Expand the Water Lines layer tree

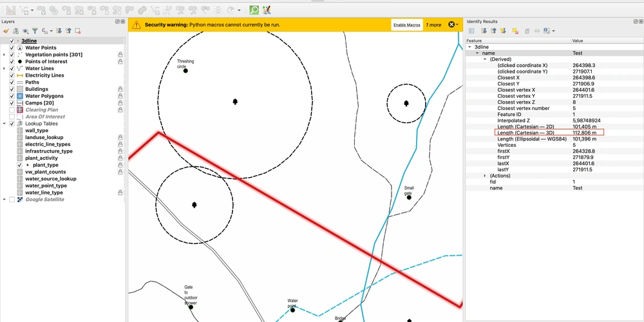click(x=4, y=69)
